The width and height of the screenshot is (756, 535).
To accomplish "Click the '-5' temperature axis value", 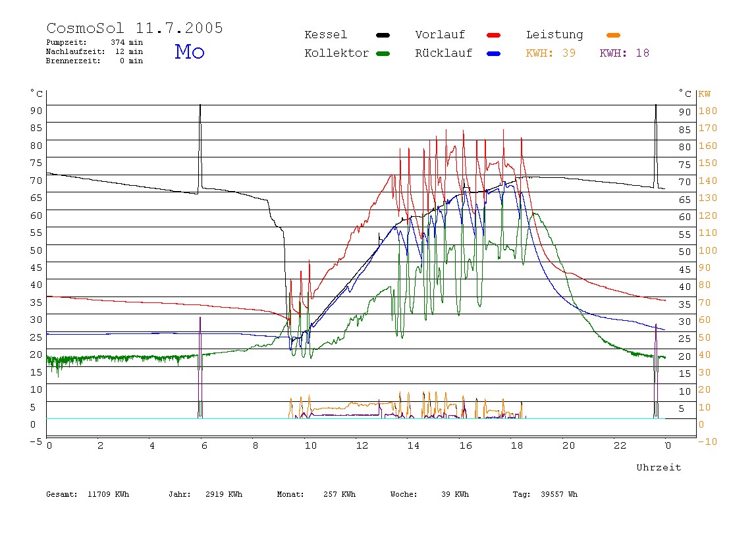I will pos(36,442).
